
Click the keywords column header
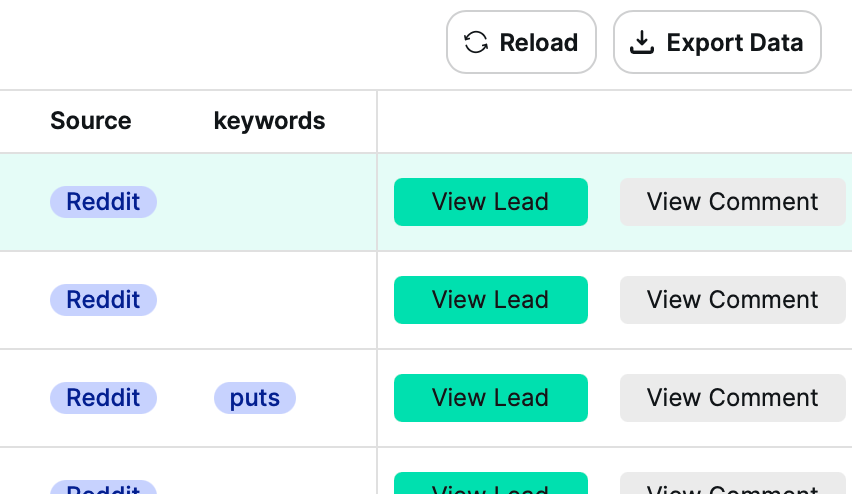tap(269, 121)
